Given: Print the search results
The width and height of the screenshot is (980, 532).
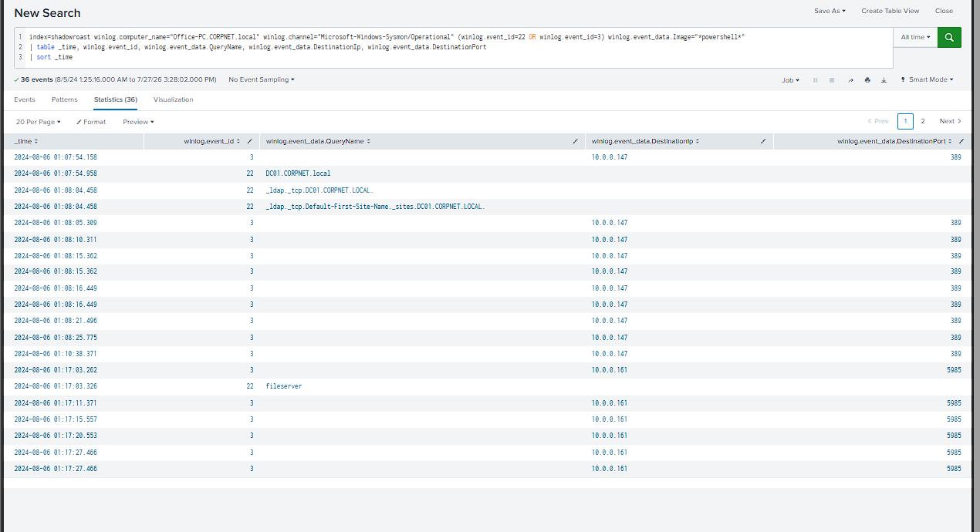Looking at the screenshot, I should tap(867, 80).
